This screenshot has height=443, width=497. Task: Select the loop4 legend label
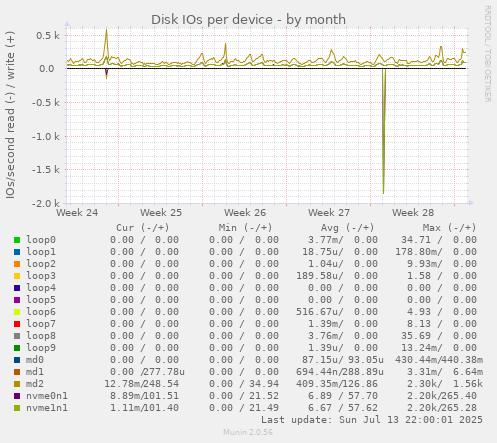[41, 288]
